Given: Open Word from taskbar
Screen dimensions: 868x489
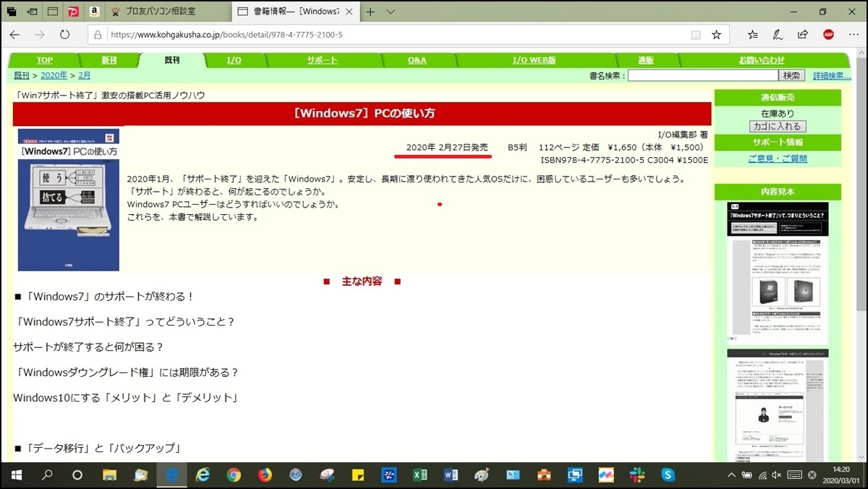Looking at the screenshot, I should coord(450,475).
